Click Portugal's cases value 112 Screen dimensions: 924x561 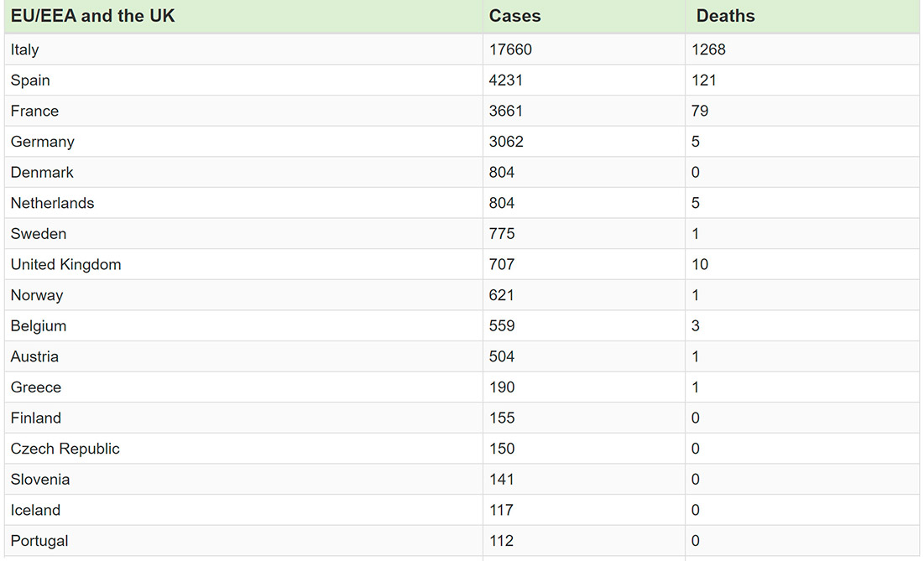tap(500, 540)
